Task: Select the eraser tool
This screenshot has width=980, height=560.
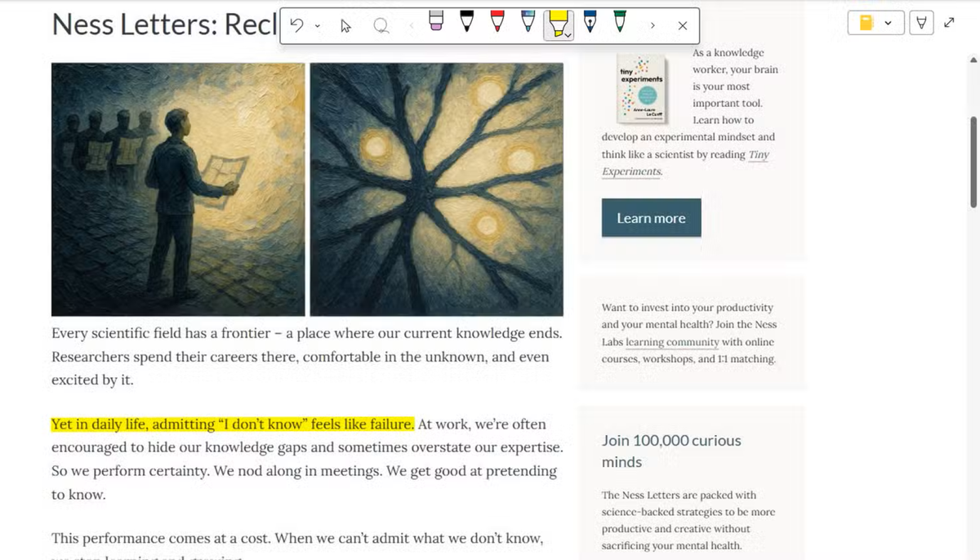Action: pyautogui.click(x=436, y=22)
